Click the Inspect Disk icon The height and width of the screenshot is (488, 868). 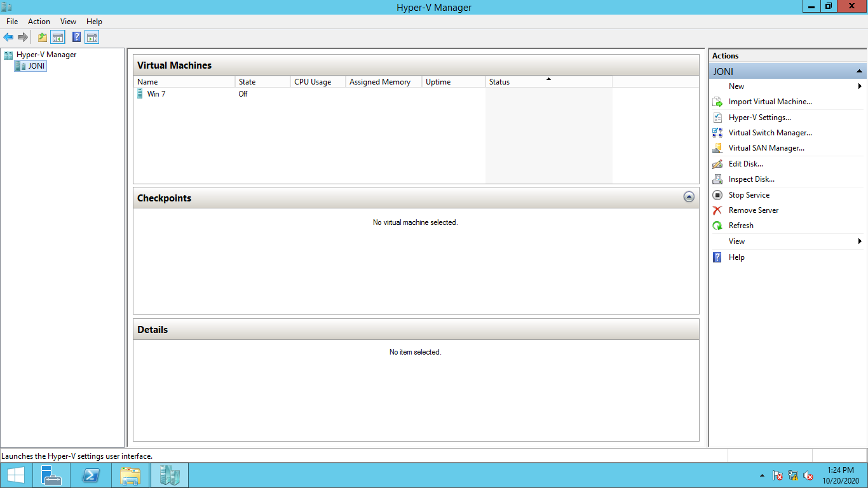717,179
